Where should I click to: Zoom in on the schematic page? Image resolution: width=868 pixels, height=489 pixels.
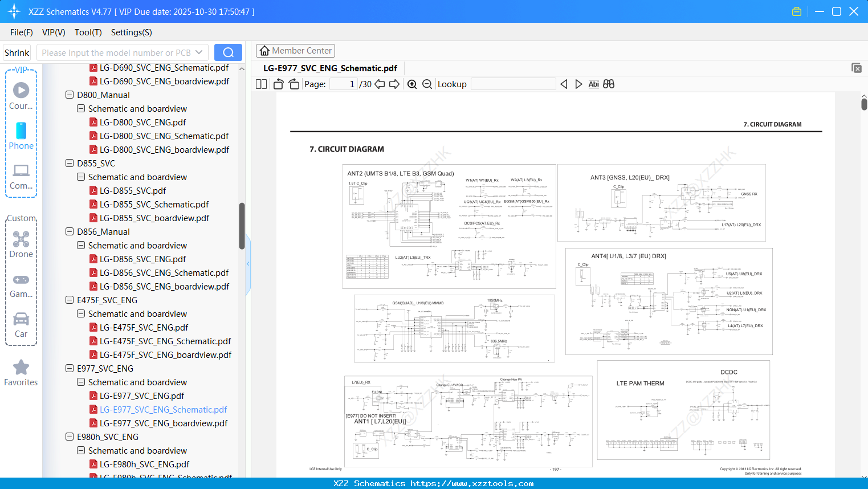pos(412,84)
